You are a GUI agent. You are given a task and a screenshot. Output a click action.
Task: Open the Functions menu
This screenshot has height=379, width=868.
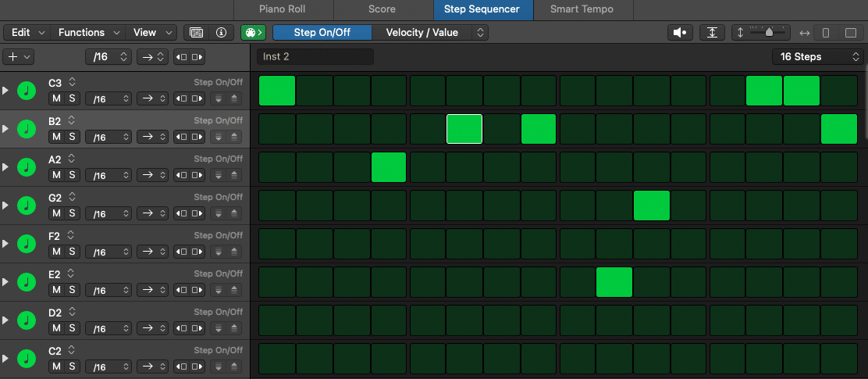click(88, 33)
